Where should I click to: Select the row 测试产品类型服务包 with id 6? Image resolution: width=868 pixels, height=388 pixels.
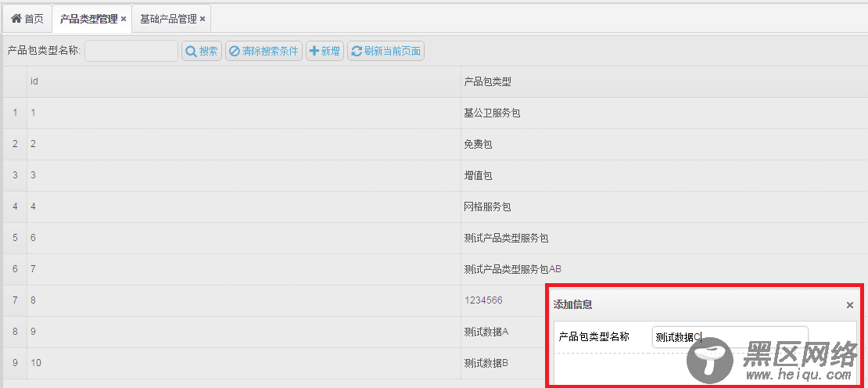(x=434, y=238)
